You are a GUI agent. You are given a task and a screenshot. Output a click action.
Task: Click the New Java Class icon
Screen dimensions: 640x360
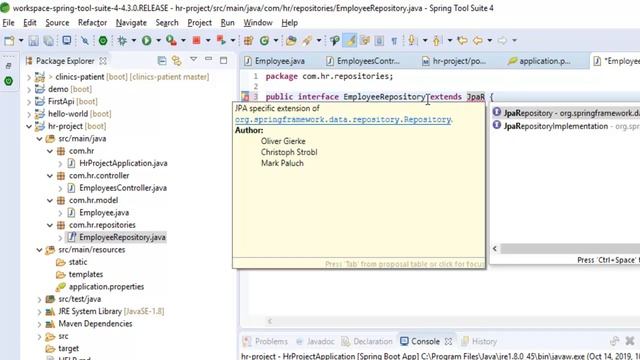pos(264,40)
